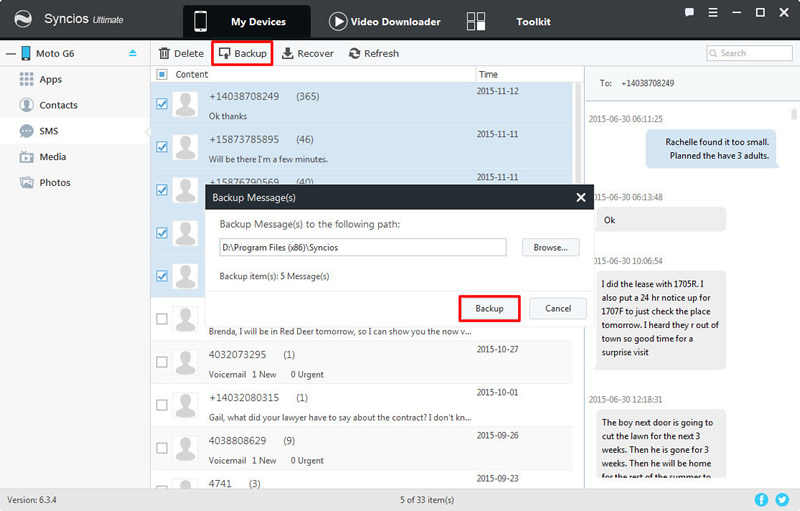800x511 pixels.
Task: Select the 4038808629 voicemail row
Action: (x=362, y=448)
